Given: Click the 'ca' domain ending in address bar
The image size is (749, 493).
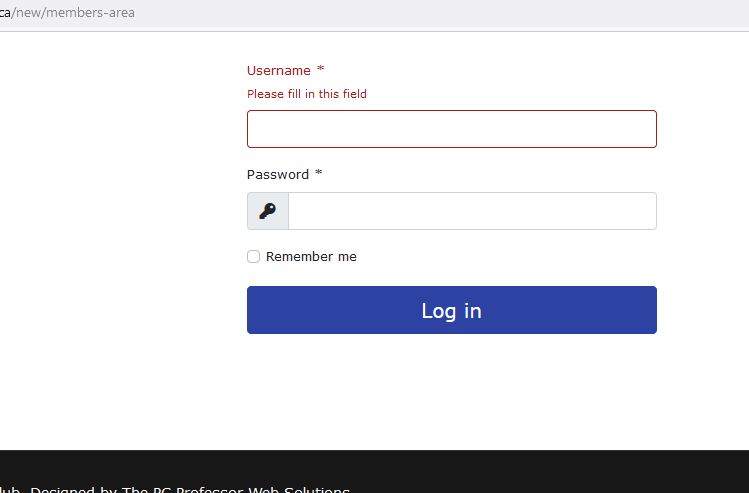Looking at the screenshot, I should 5,13.
